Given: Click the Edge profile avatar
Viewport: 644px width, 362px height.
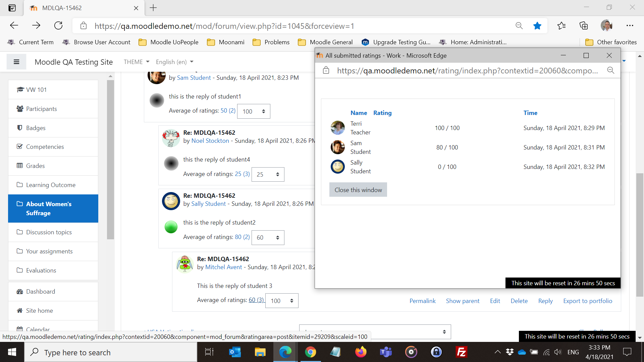Looking at the screenshot, I should click(x=606, y=25).
